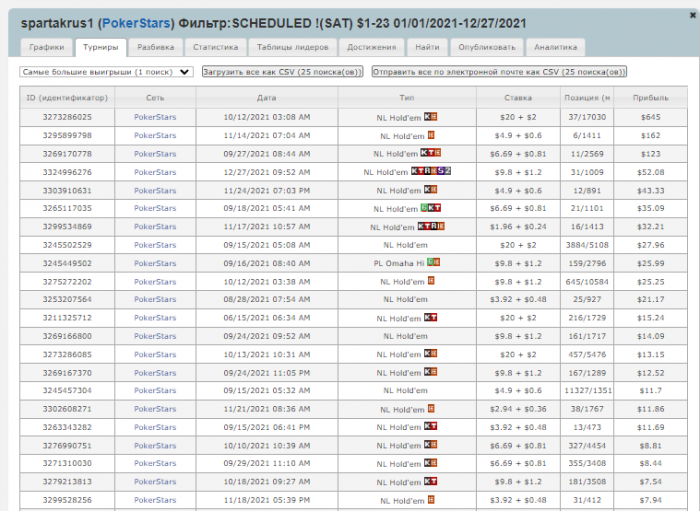Sort by the Сеть column header

point(155,98)
